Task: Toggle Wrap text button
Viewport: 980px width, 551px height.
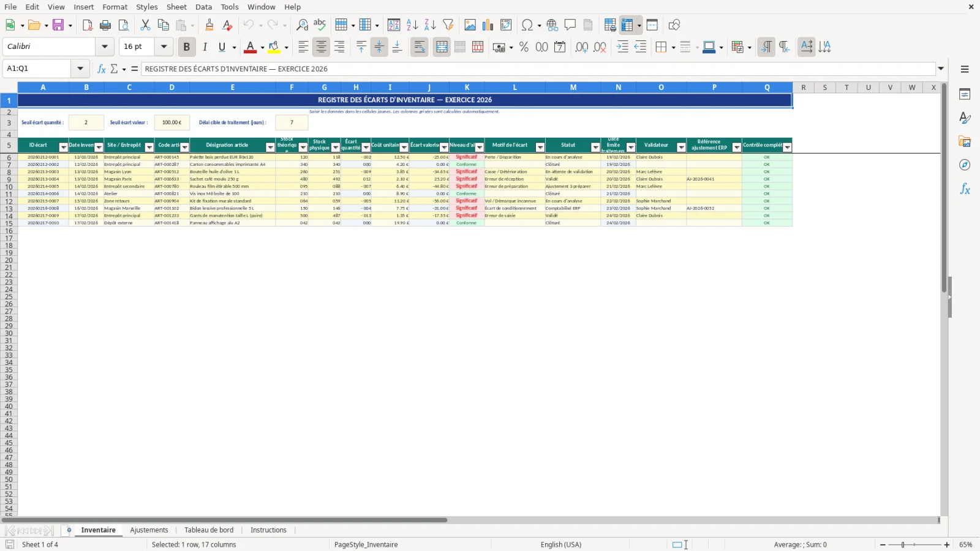Action: coord(420,47)
